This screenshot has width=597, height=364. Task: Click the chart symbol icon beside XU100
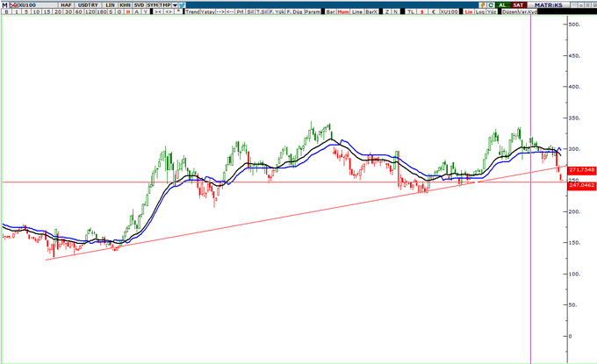14,5
